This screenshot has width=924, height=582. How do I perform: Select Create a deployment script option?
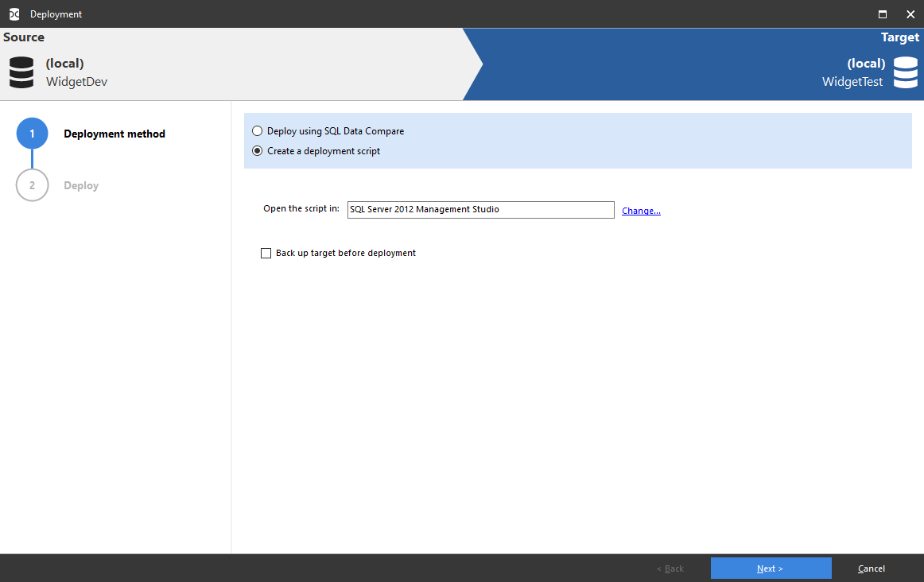[x=257, y=150]
